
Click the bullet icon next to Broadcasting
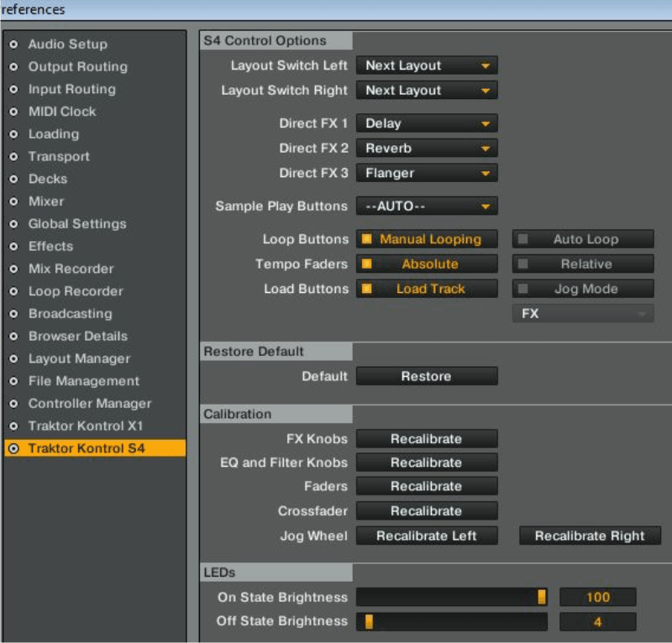point(13,314)
